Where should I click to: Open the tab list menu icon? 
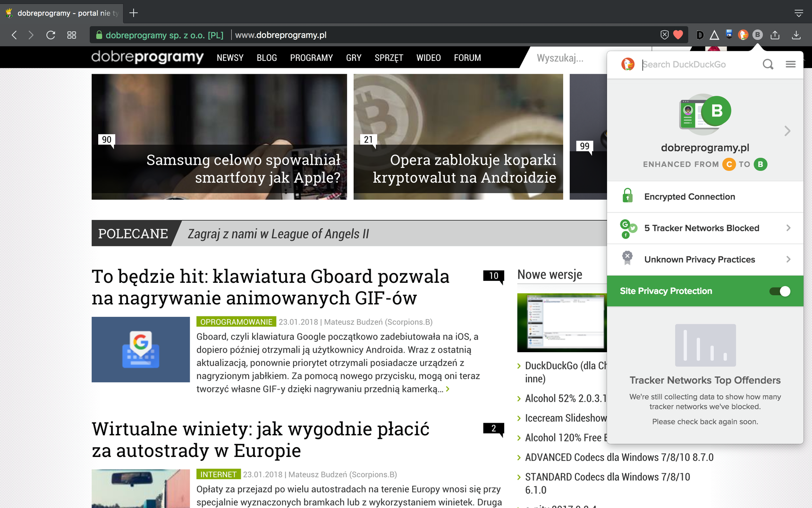tap(799, 13)
